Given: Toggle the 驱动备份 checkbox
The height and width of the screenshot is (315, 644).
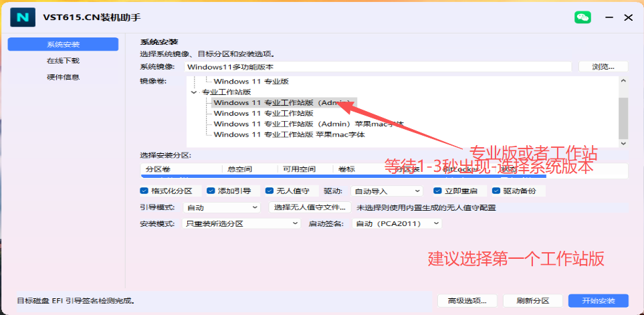Looking at the screenshot, I should coord(496,191).
